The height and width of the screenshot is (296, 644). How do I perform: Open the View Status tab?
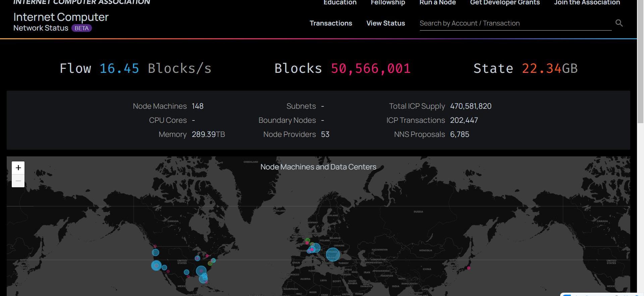(x=385, y=23)
